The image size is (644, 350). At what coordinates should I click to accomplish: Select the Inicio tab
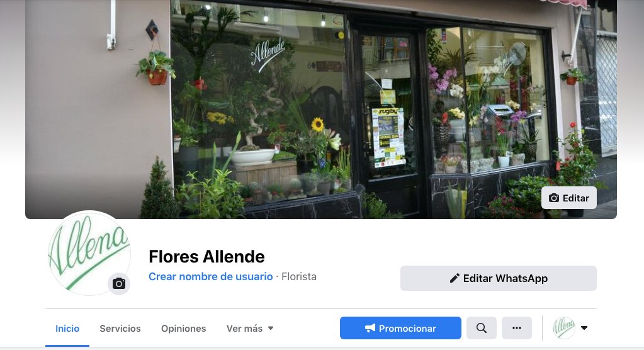pyautogui.click(x=67, y=328)
